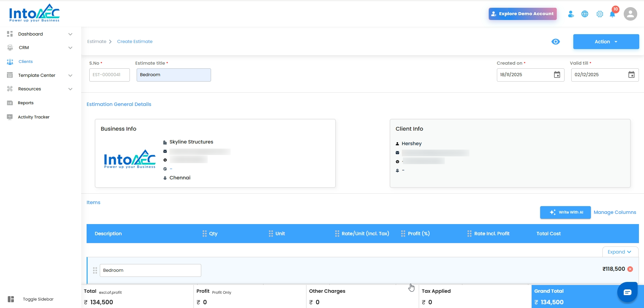Click the Total Cost column header

point(549,234)
